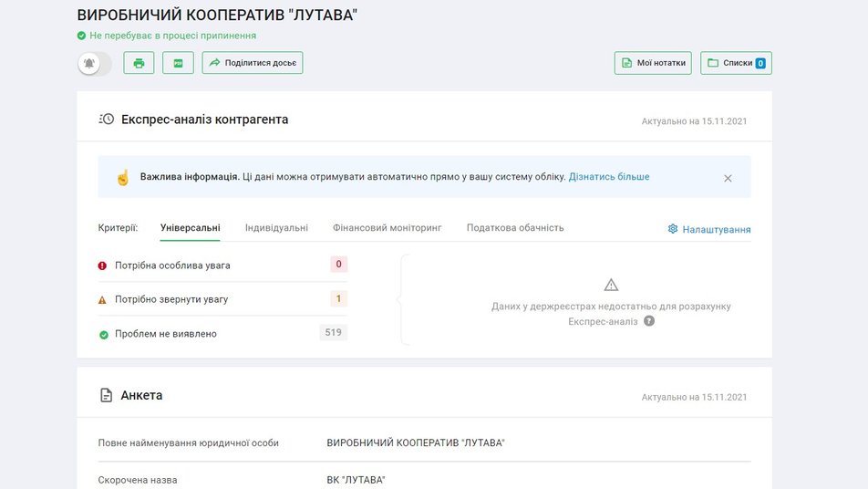Export dossier using the PDF icon

click(178, 63)
